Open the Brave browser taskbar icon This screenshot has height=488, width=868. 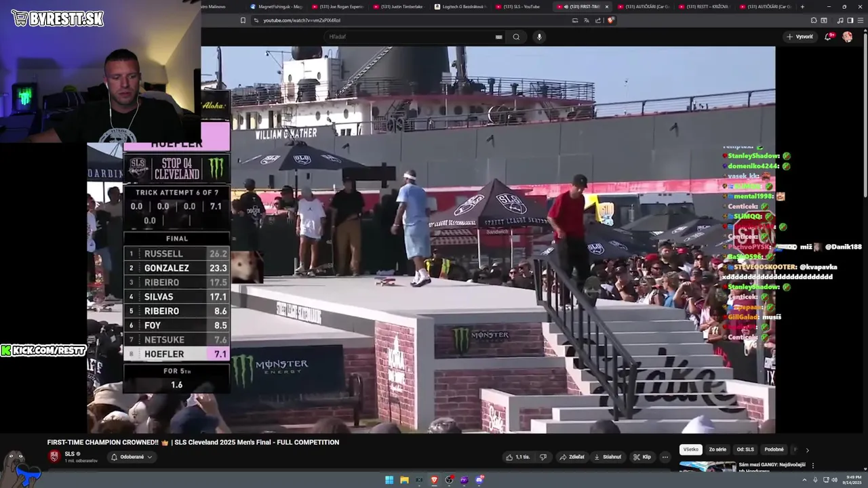tap(434, 480)
